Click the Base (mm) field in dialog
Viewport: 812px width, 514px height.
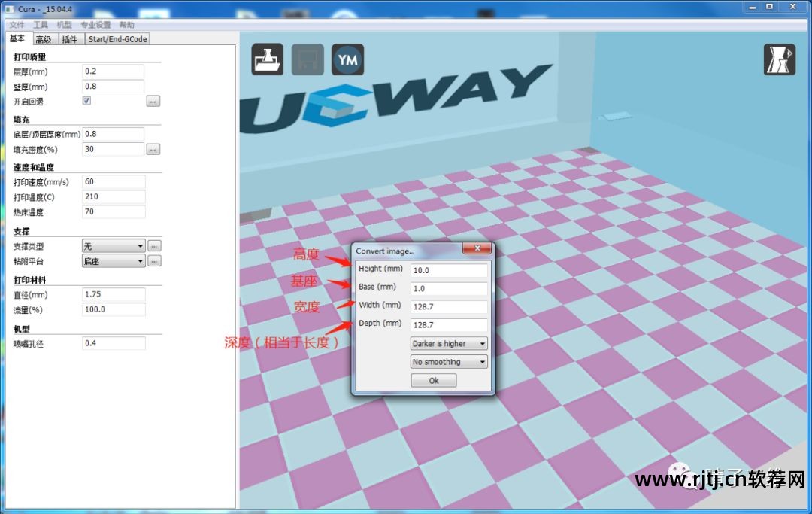coord(449,288)
